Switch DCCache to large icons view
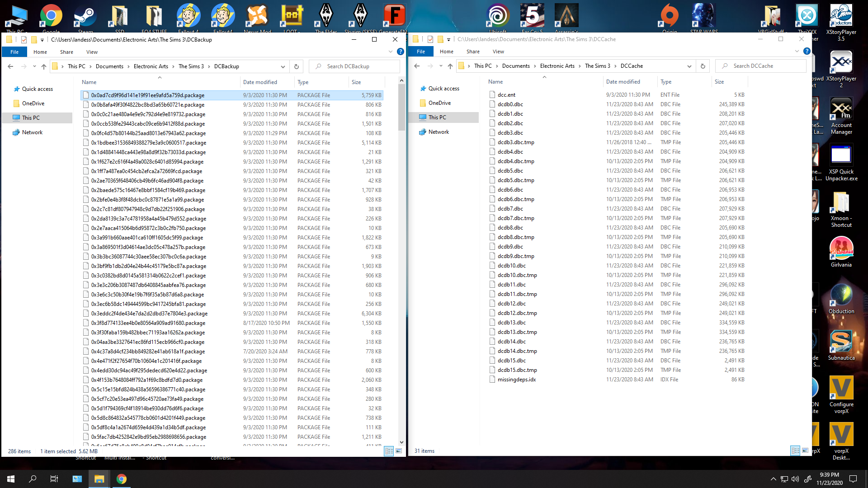This screenshot has width=868, height=488. point(805,450)
